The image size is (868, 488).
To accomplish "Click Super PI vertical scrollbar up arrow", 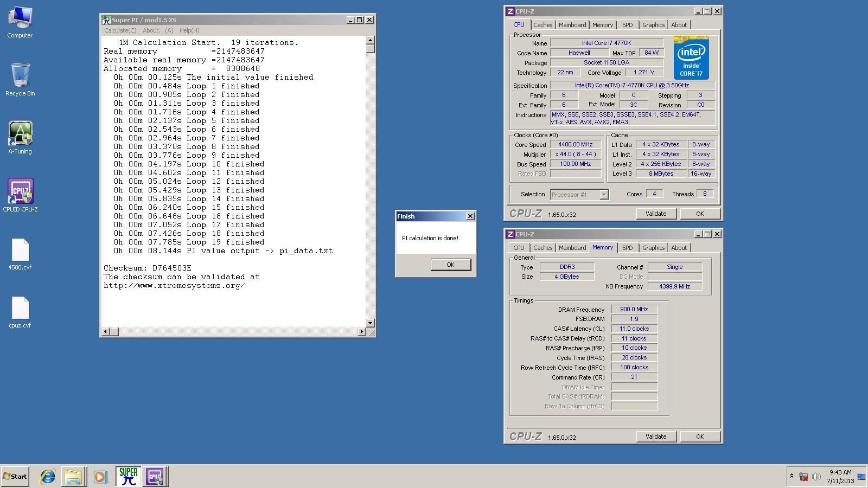I will pyautogui.click(x=371, y=40).
